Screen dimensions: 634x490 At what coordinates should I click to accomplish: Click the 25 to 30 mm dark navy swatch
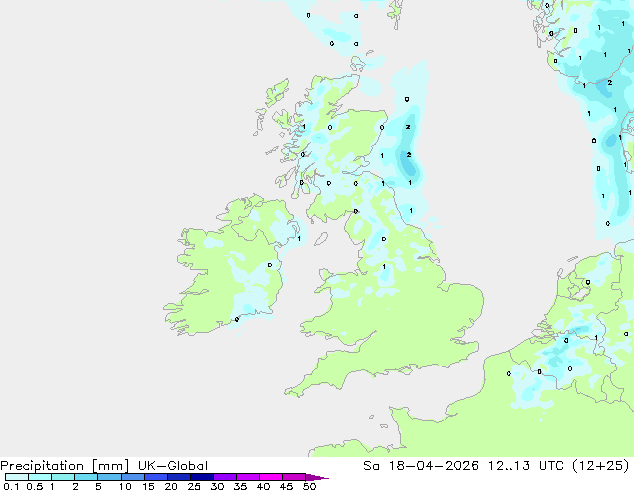(202, 477)
